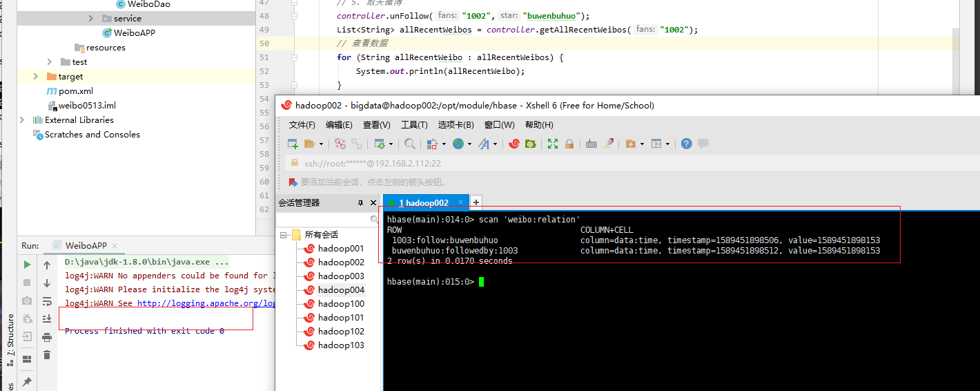
Task: Click the restore layout icon in Run panel
Action: pyautogui.click(x=27, y=359)
